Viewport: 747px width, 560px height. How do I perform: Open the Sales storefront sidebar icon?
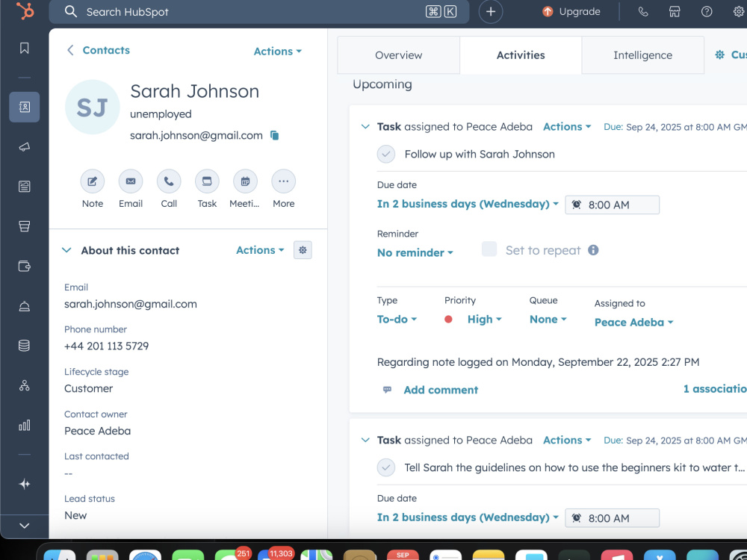[25, 226]
